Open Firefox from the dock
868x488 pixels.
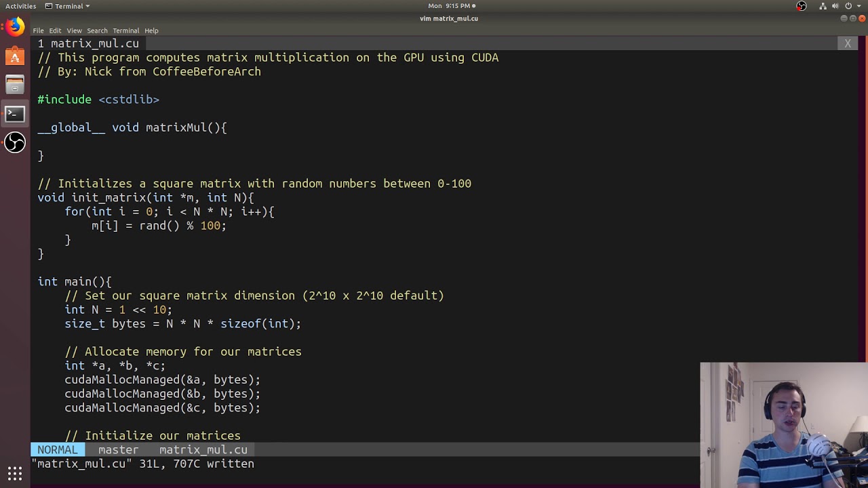pyautogui.click(x=15, y=27)
